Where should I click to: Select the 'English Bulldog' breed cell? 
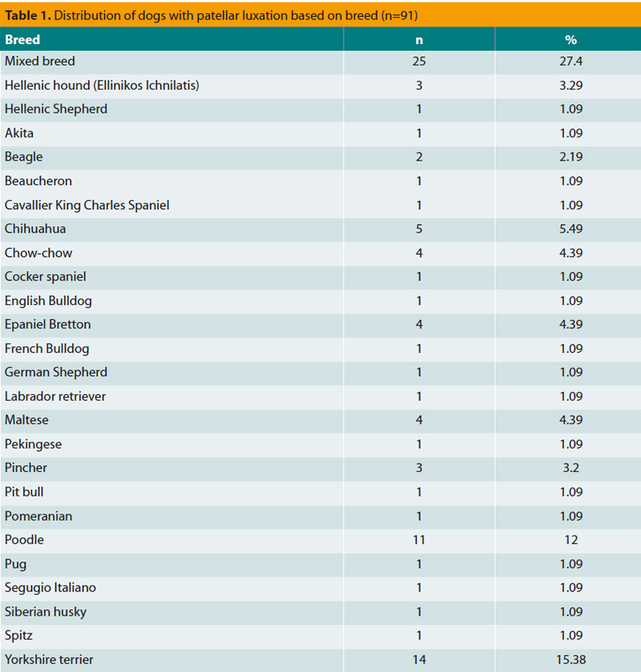click(49, 301)
